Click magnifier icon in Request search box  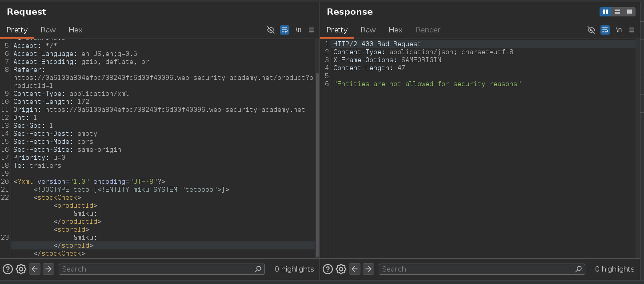click(258, 269)
